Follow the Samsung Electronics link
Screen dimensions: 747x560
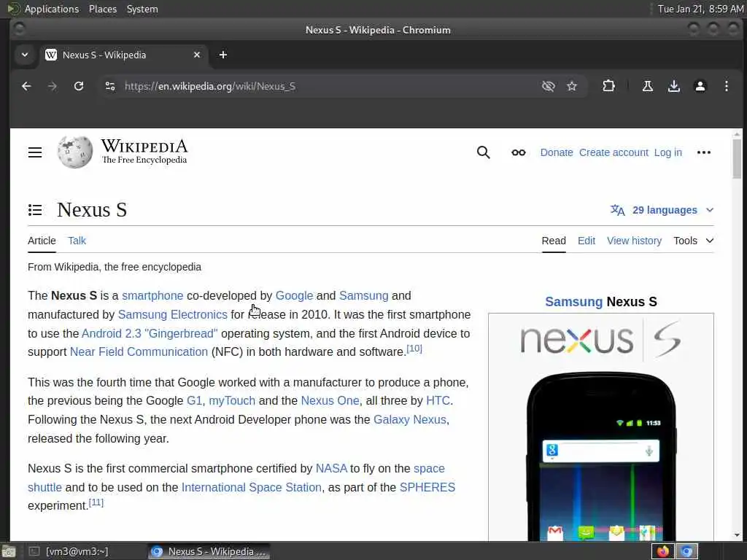pyautogui.click(x=172, y=315)
